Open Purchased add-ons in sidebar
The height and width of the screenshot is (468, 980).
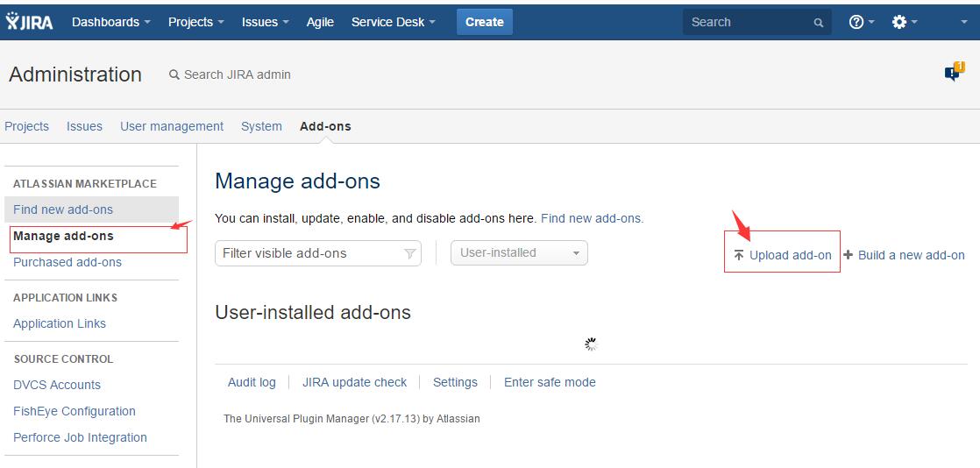pyautogui.click(x=67, y=262)
